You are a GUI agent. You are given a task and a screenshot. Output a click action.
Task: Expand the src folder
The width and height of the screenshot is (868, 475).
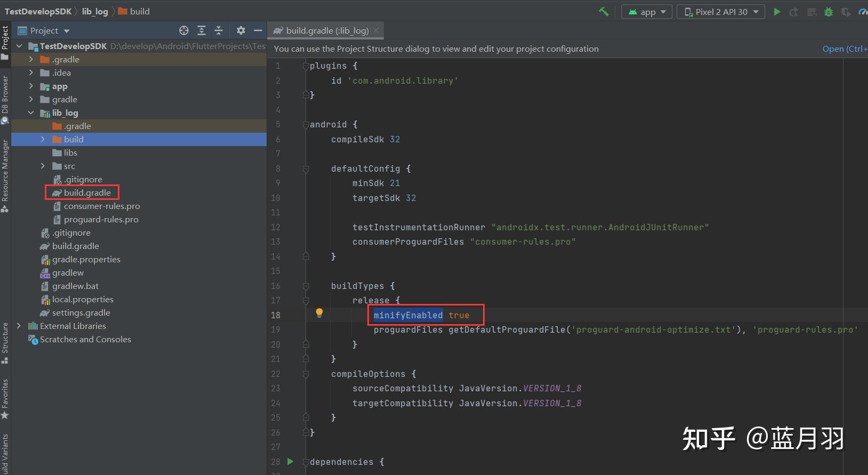(43, 166)
